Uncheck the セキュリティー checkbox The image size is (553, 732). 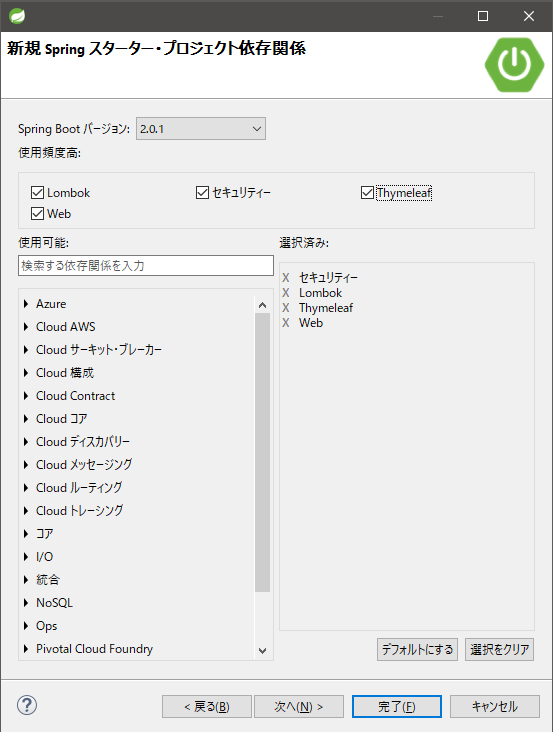click(x=202, y=192)
